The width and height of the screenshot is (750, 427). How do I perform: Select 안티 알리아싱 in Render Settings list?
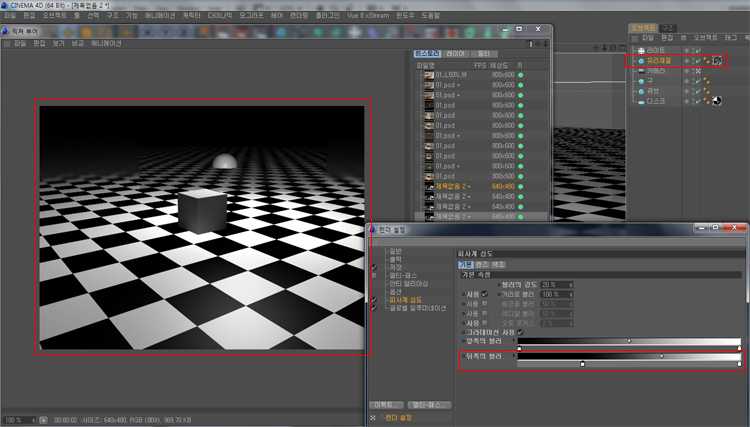(x=408, y=284)
